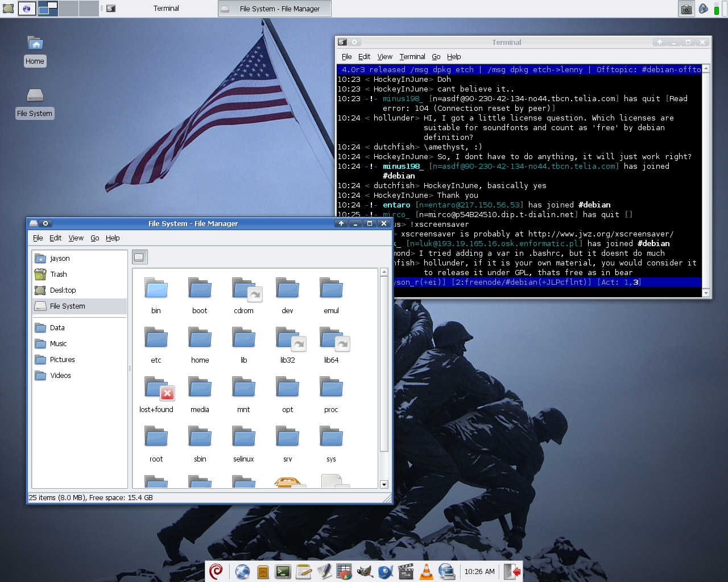This screenshot has width=728, height=582.
Task: Launch the terminal emulator from the dock
Action: (283, 572)
